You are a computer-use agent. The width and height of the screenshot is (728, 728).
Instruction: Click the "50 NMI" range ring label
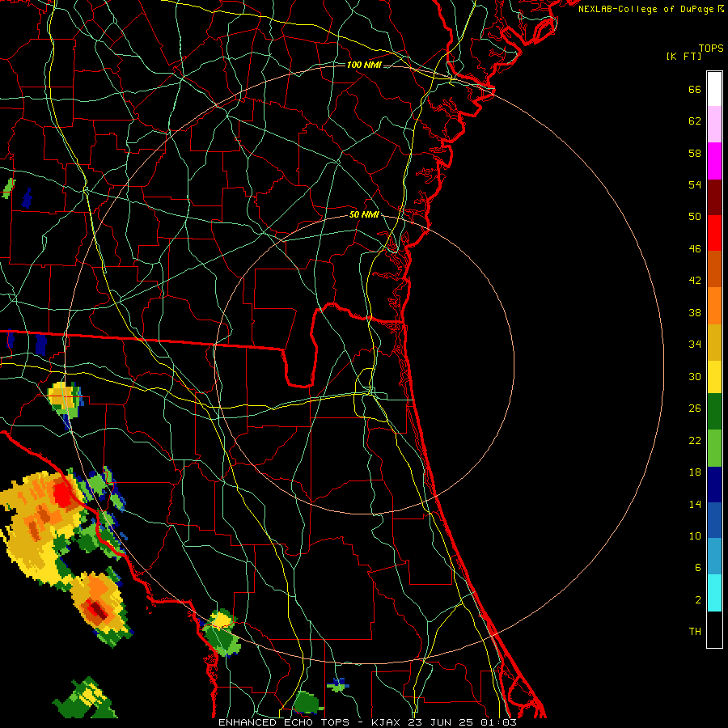click(364, 214)
